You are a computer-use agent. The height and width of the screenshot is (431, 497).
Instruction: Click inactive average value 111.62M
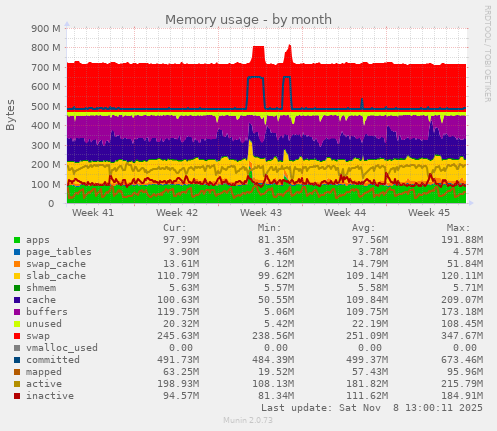(x=367, y=396)
